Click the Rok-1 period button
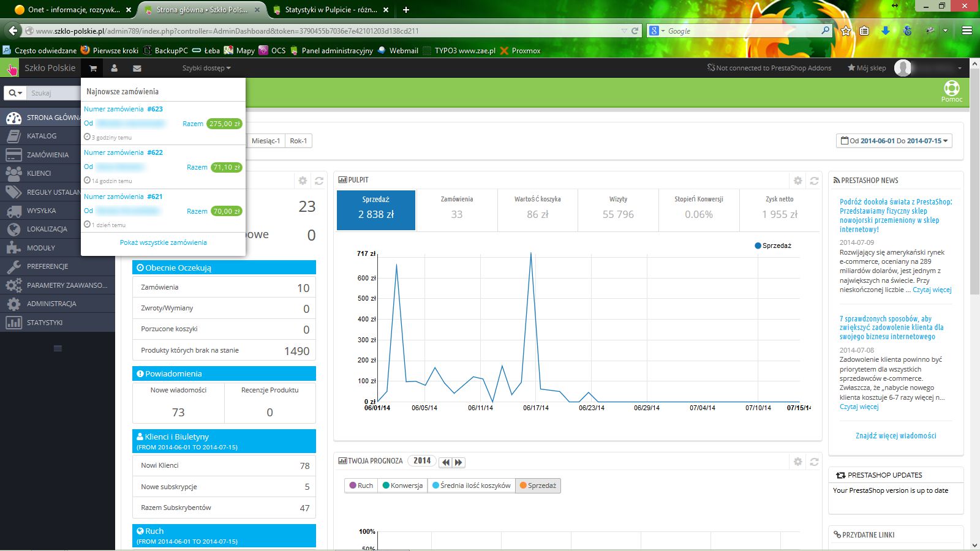 (x=298, y=141)
